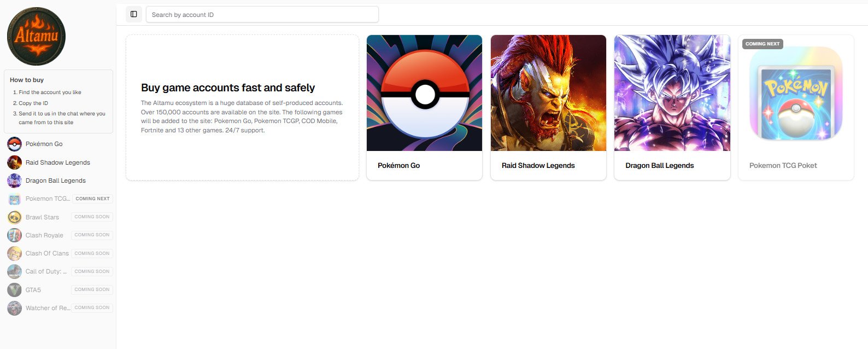The height and width of the screenshot is (349, 868).
Task: Click the Dragon Ball Legends card title
Action: 660,165
